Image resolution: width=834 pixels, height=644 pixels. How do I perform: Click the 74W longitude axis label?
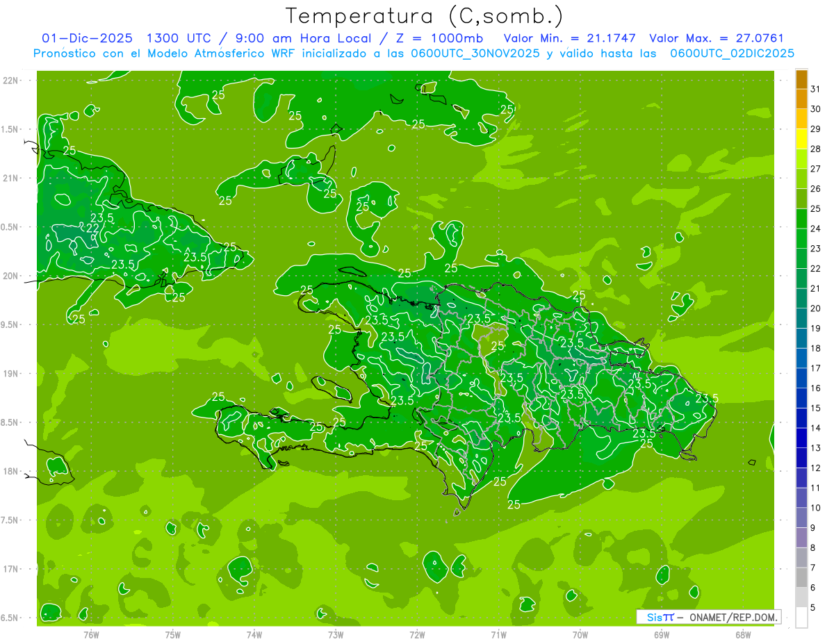point(254,634)
